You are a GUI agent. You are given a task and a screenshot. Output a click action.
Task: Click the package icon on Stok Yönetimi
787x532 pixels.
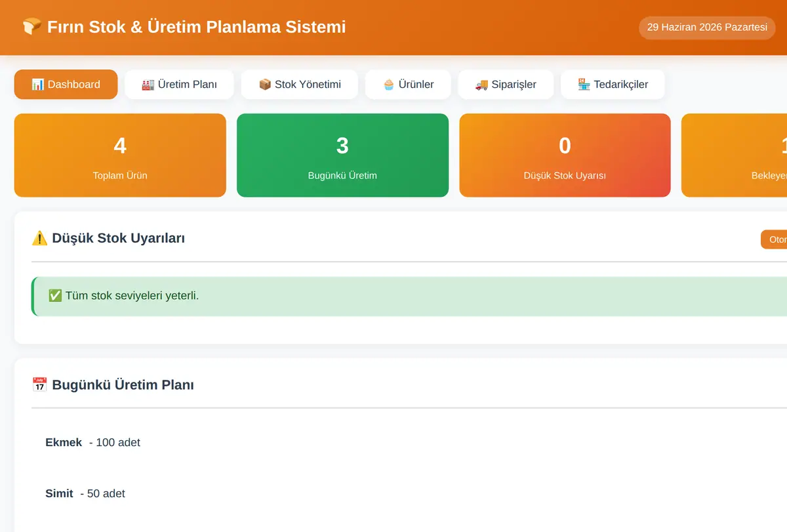point(265,85)
